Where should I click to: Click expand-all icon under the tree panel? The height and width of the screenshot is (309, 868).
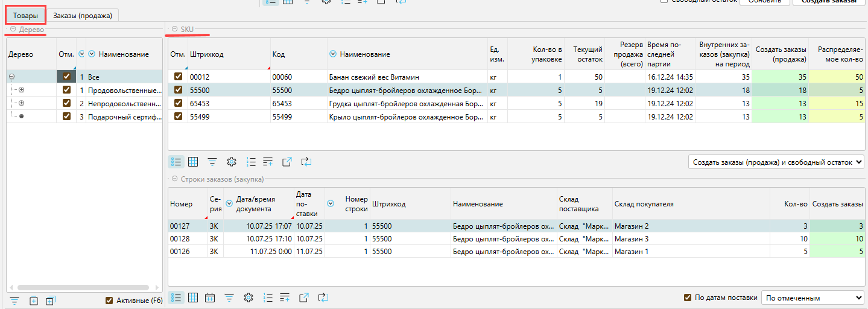point(50,301)
